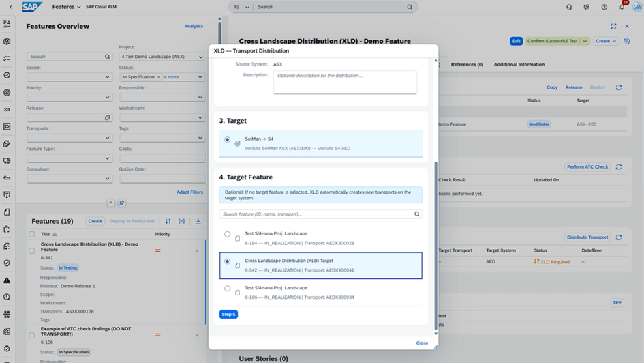Open the search scope All dropdown
The image size is (644, 363).
(241, 7)
